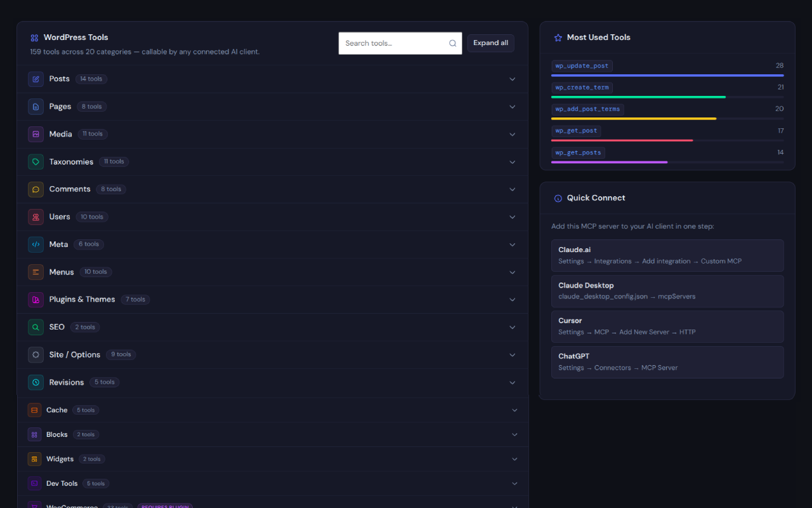Click the search magnifier icon
The height and width of the screenshot is (508, 812).
click(453, 43)
